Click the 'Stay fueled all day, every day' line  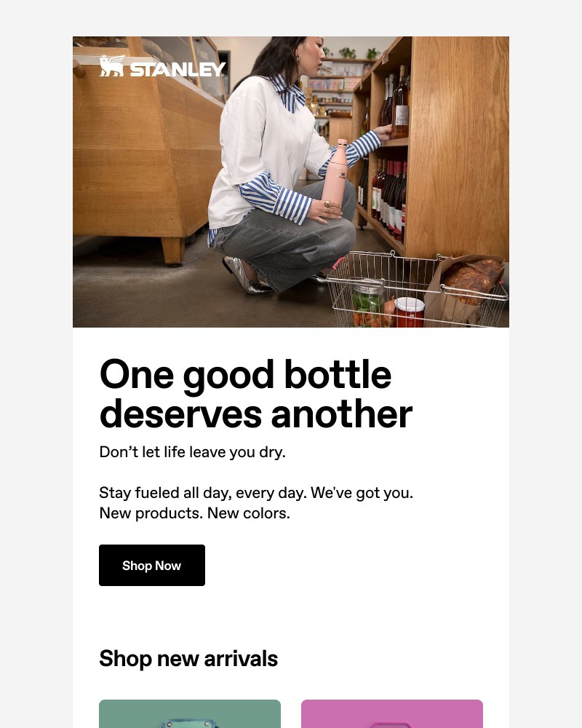click(256, 493)
